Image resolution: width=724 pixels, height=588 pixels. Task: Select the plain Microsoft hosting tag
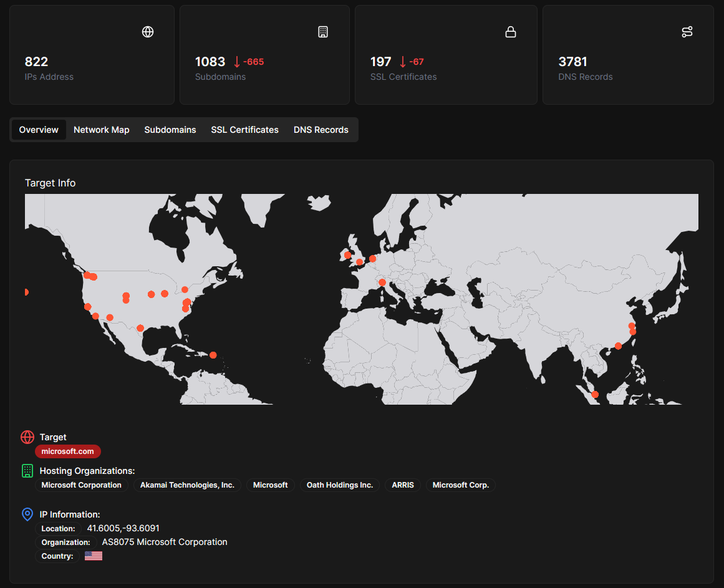270,485
